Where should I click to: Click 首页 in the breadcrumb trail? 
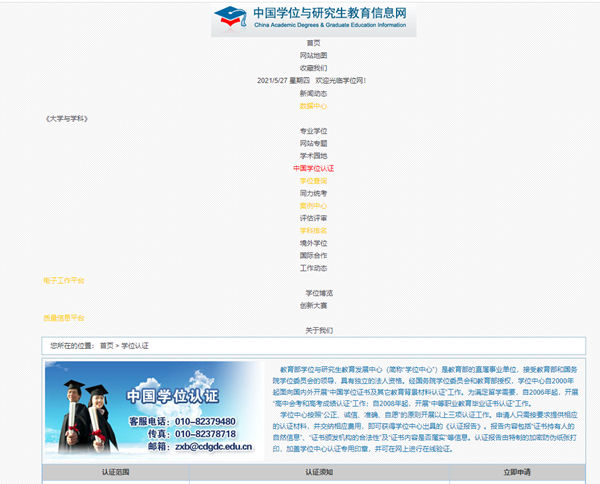pyautogui.click(x=106, y=345)
